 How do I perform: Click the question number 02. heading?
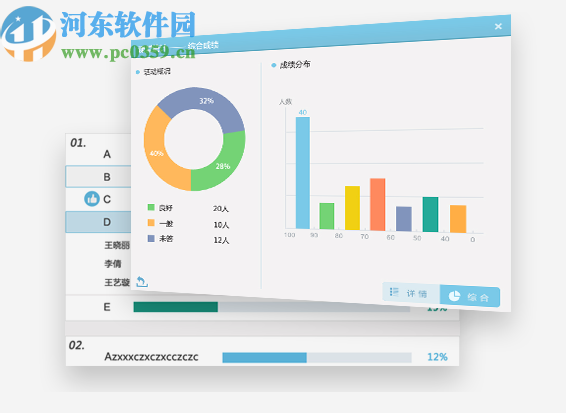(77, 345)
